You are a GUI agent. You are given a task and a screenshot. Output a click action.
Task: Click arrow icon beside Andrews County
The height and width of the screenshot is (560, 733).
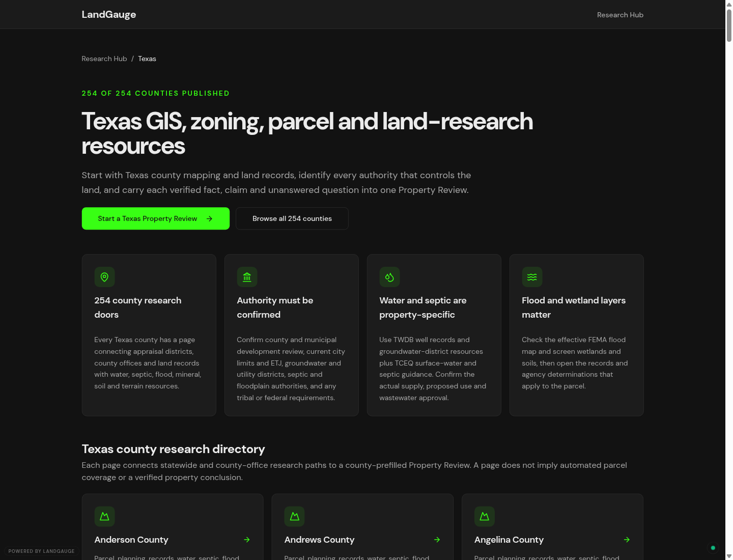(x=437, y=540)
